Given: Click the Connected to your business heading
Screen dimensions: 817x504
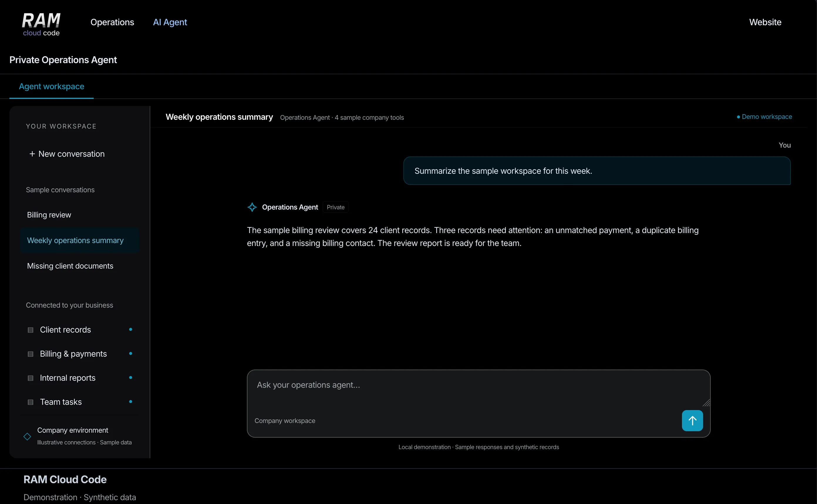Looking at the screenshot, I should [x=69, y=305].
